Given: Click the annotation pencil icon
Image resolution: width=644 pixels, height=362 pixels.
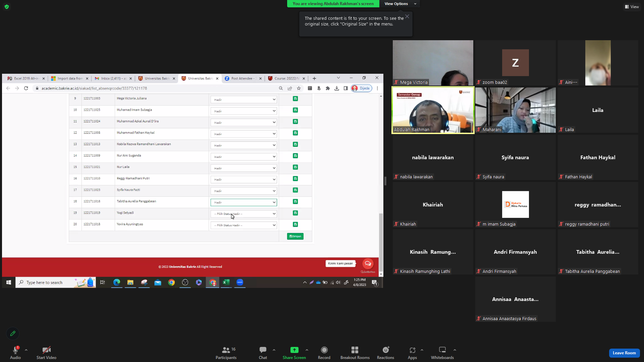Looking at the screenshot, I should (x=13, y=334).
